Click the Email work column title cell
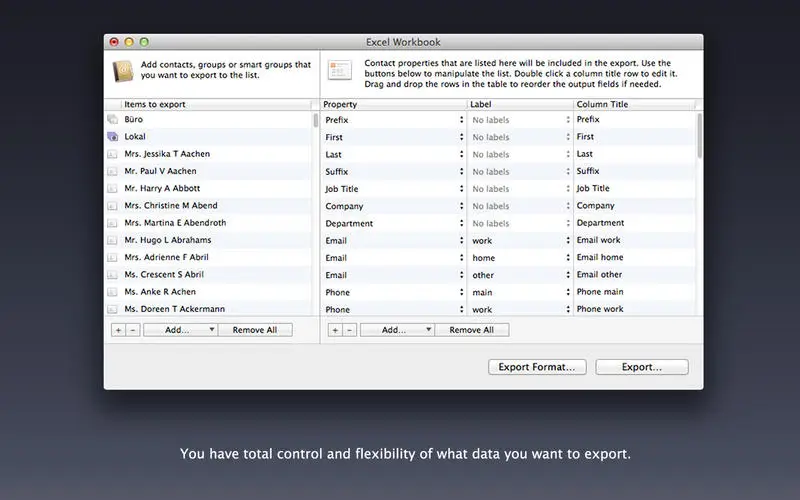Viewport: 800px width, 500px height. click(x=635, y=240)
